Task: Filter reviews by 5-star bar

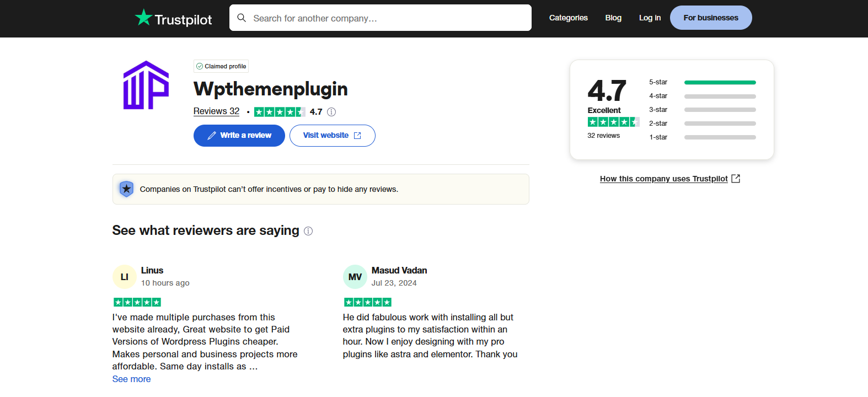Action: [x=702, y=82]
